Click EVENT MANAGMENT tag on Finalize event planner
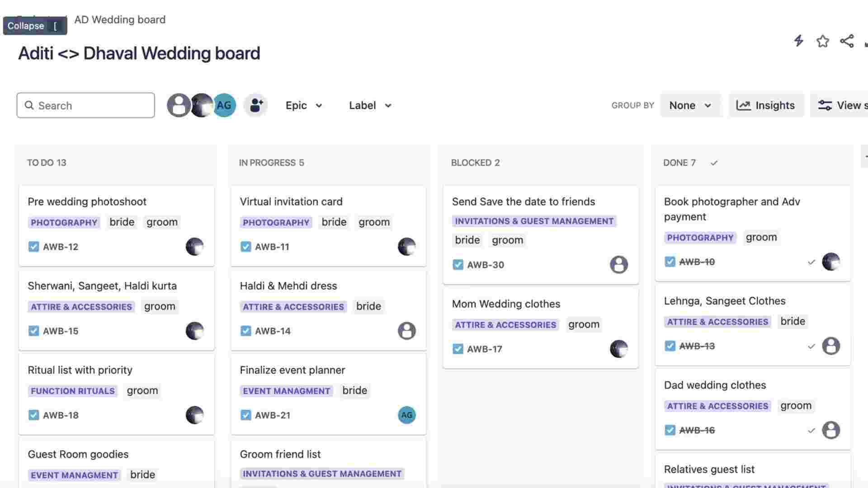 coord(286,391)
